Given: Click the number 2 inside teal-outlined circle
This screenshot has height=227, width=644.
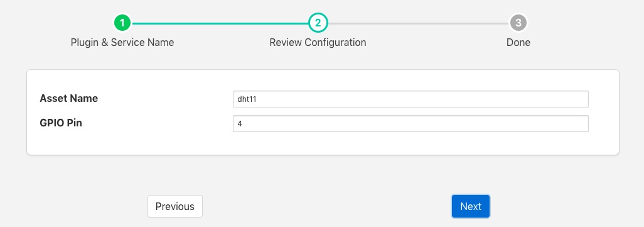Looking at the screenshot, I should [318, 23].
